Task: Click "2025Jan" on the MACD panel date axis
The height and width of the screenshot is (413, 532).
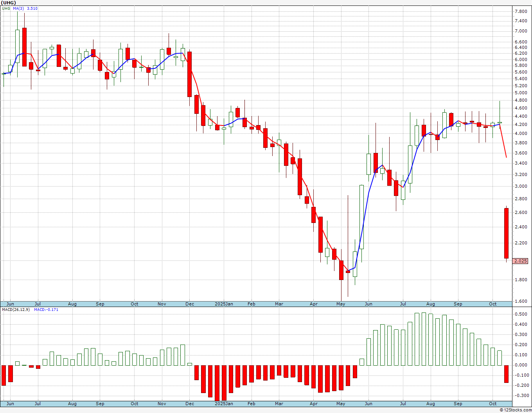Action: [224, 404]
